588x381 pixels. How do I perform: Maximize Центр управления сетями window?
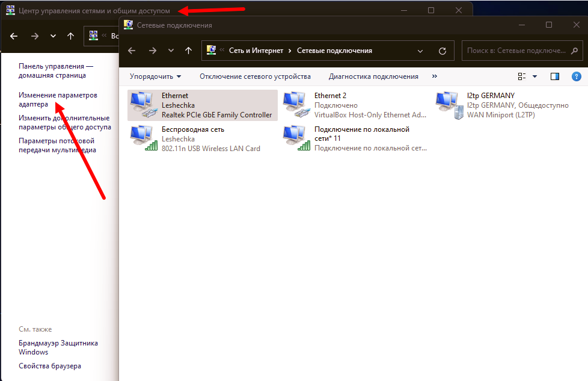(x=431, y=10)
